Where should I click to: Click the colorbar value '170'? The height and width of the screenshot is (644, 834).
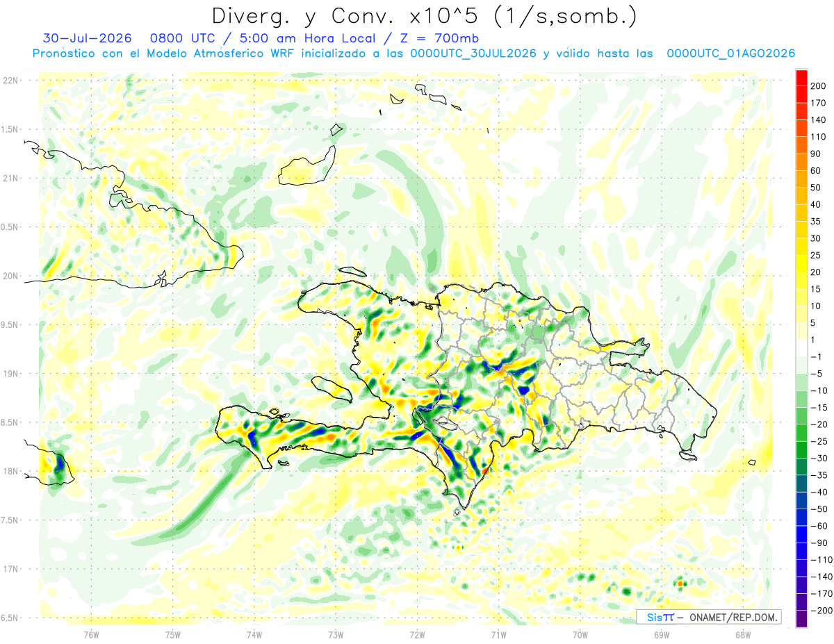(819, 104)
